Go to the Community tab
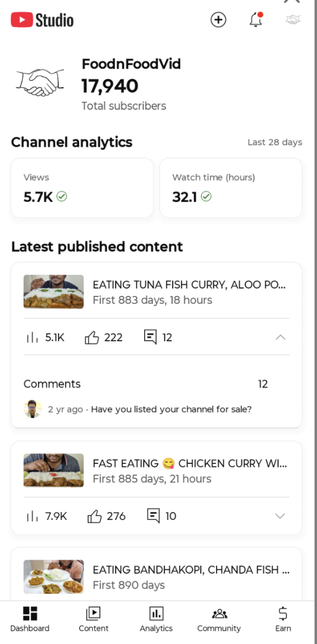 click(x=219, y=619)
